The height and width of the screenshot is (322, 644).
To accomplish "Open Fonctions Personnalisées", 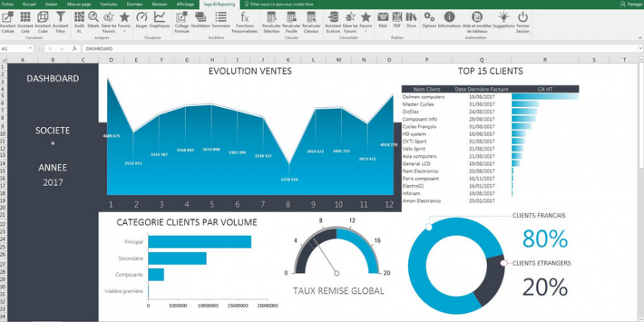I will point(244,20).
